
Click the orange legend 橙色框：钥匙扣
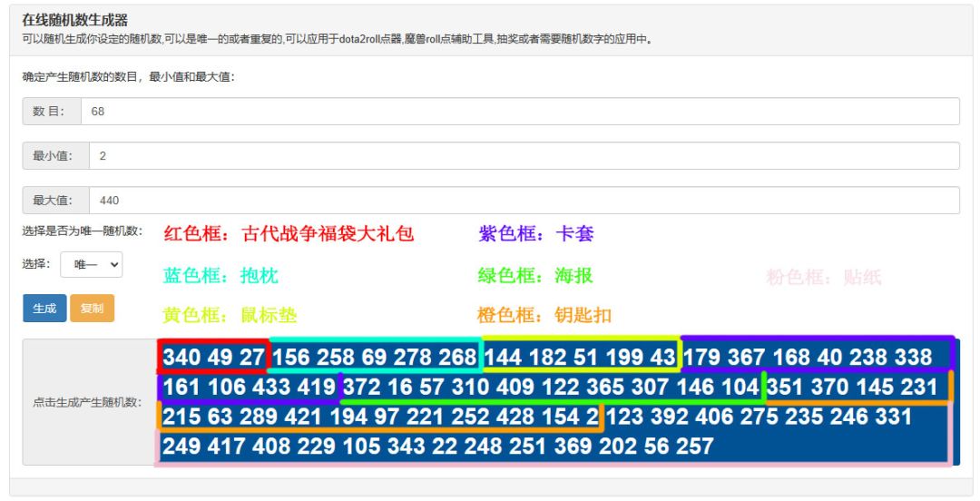(544, 315)
